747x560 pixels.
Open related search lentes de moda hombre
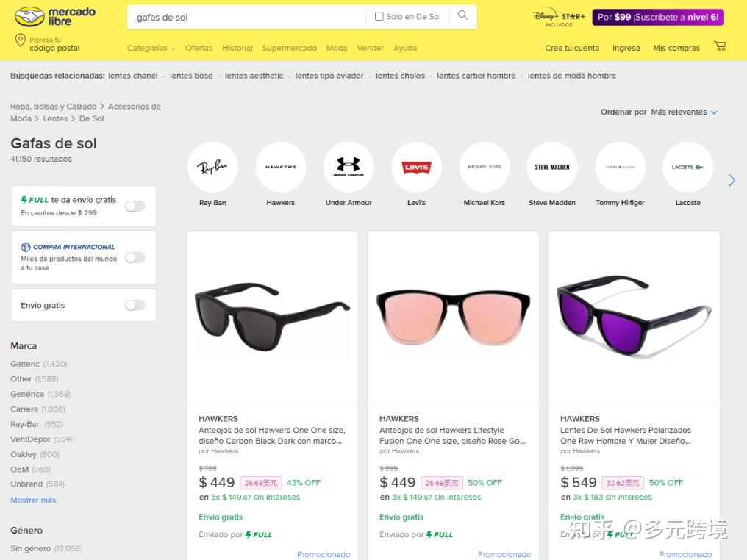[x=572, y=76]
